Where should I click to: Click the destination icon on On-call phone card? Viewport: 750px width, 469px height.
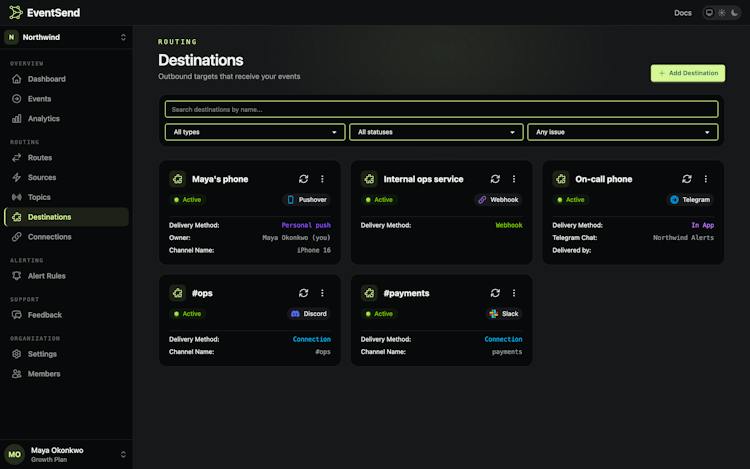click(x=561, y=179)
